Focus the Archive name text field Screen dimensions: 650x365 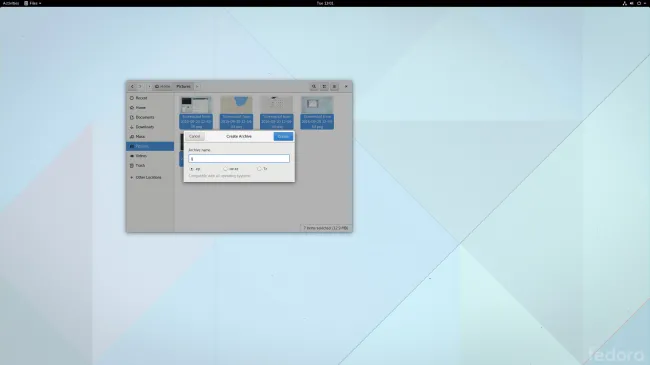pos(239,158)
